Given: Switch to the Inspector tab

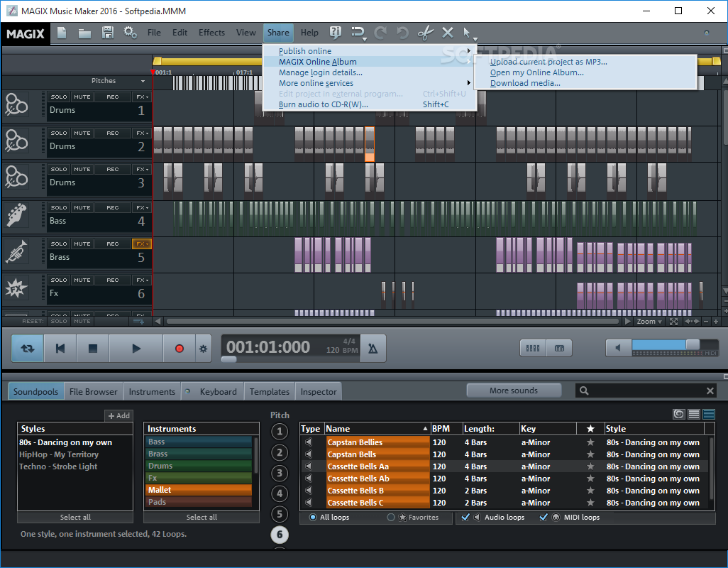Looking at the screenshot, I should tap(319, 391).
